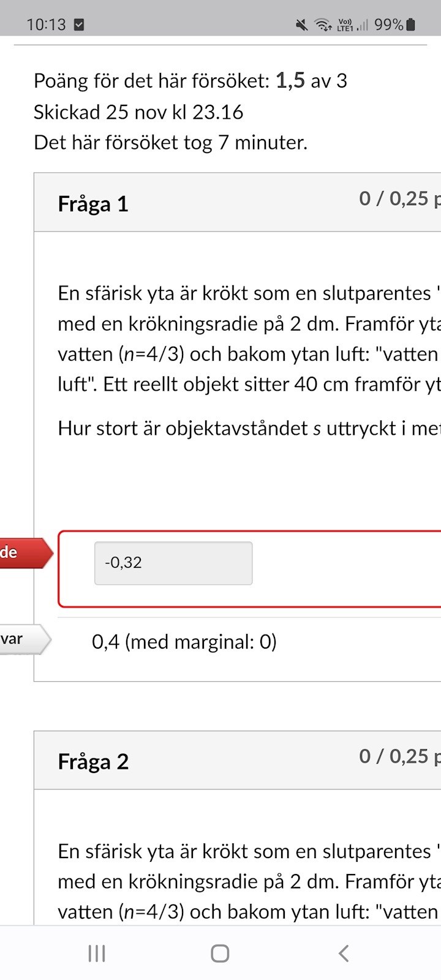
Task: Tap the Wi-Fi icon in the status bar
Action: 322,24
